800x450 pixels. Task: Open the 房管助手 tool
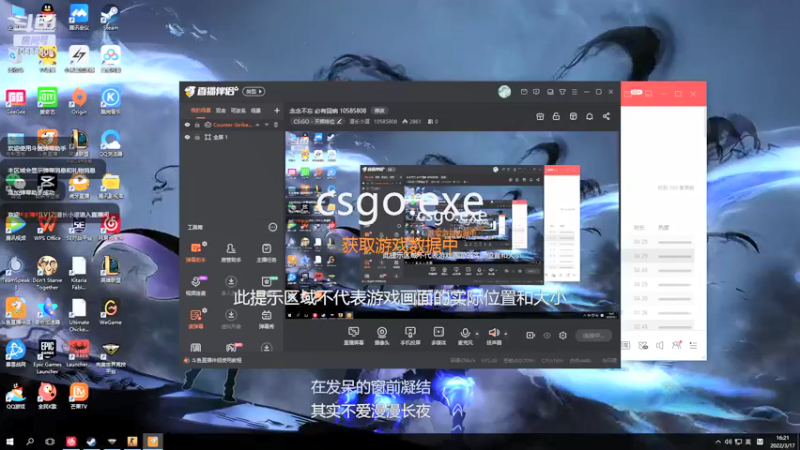(231, 252)
